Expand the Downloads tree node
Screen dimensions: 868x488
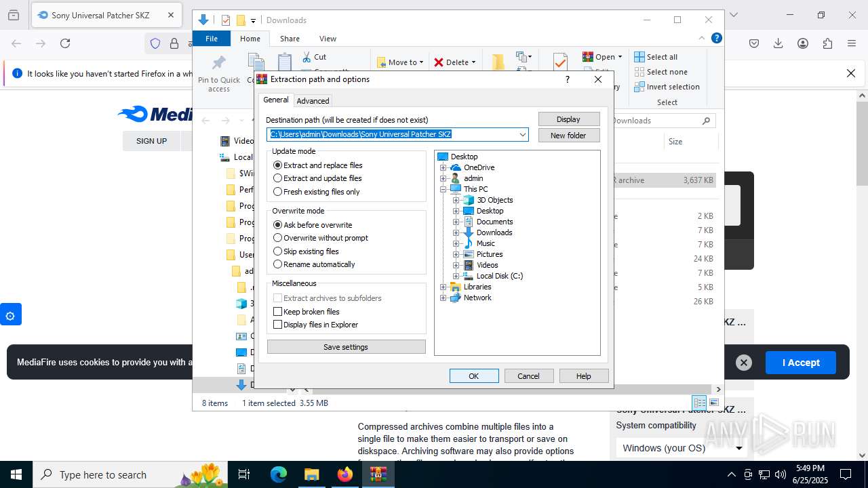[x=456, y=232]
